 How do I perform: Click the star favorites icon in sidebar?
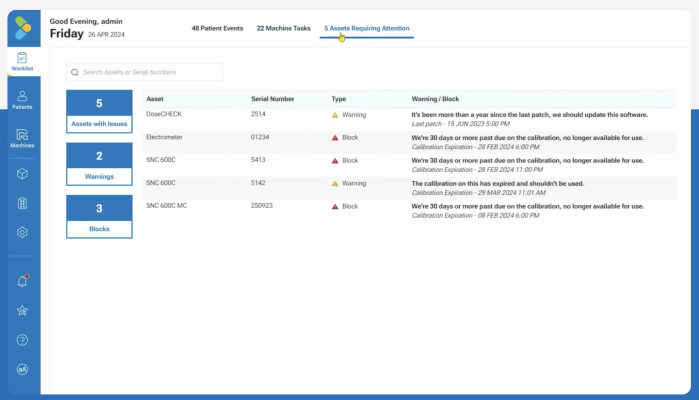[22, 310]
